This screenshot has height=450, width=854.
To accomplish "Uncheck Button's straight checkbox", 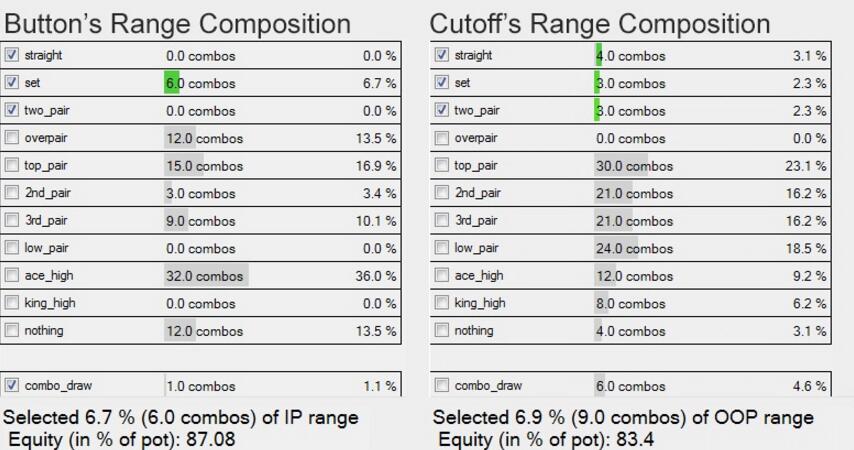I will pyautogui.click(x=12, y=55).
